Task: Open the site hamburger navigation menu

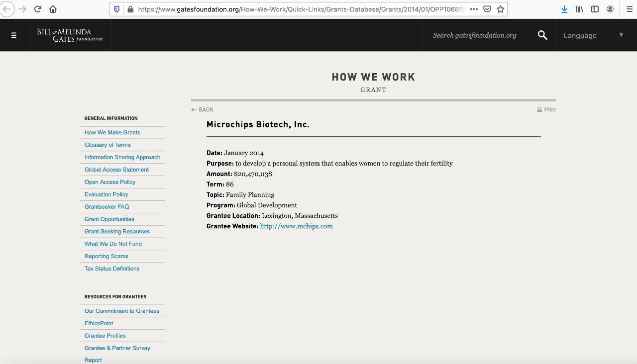Action: point(14,35)
